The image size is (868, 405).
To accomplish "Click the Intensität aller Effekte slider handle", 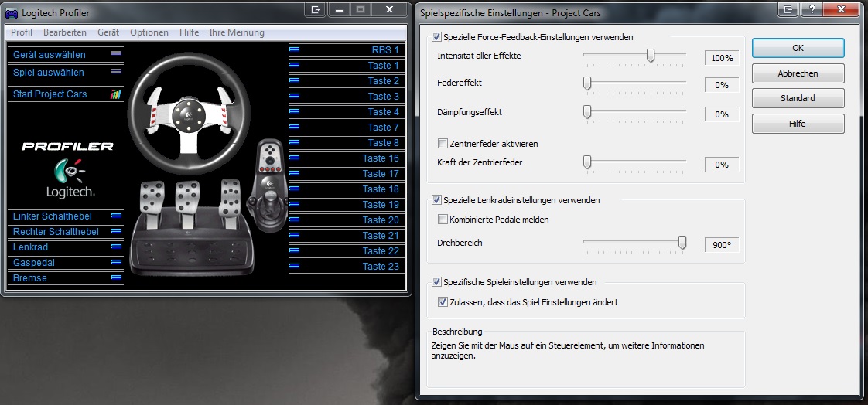I will tap(651, 55).
